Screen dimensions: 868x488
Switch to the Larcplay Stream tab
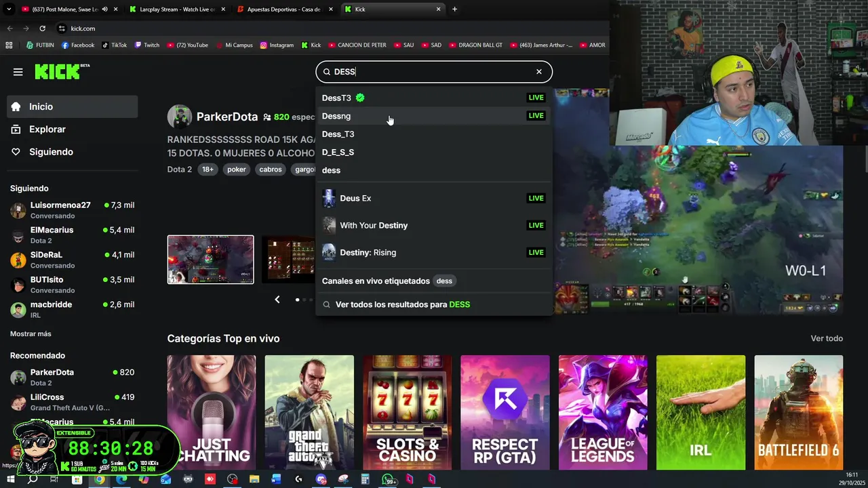[178, 9]
